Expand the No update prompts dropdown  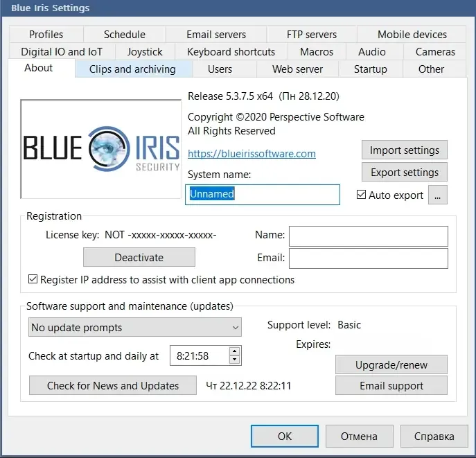point(135,327)
